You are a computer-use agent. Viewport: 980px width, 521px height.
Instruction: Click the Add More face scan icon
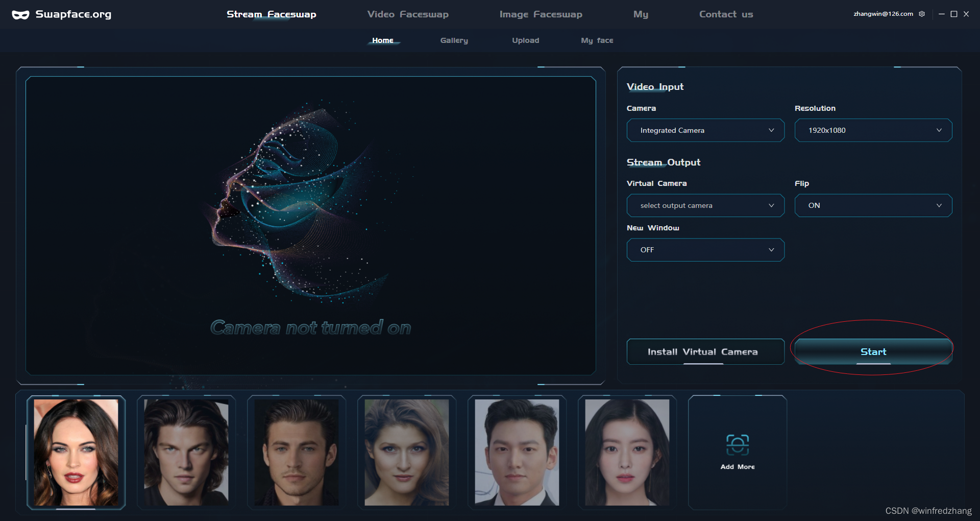(x=738, y=445)
